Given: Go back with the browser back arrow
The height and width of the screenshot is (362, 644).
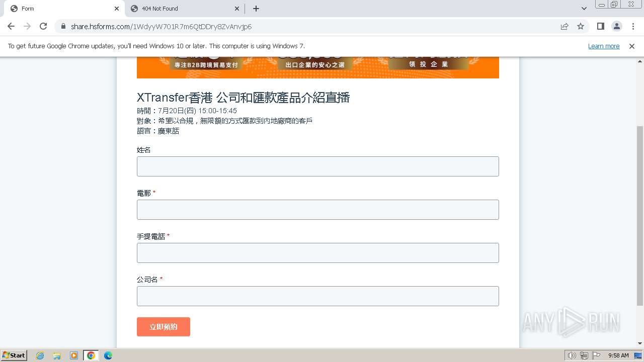Looking at the screenshot, I should tap(11, 26).
